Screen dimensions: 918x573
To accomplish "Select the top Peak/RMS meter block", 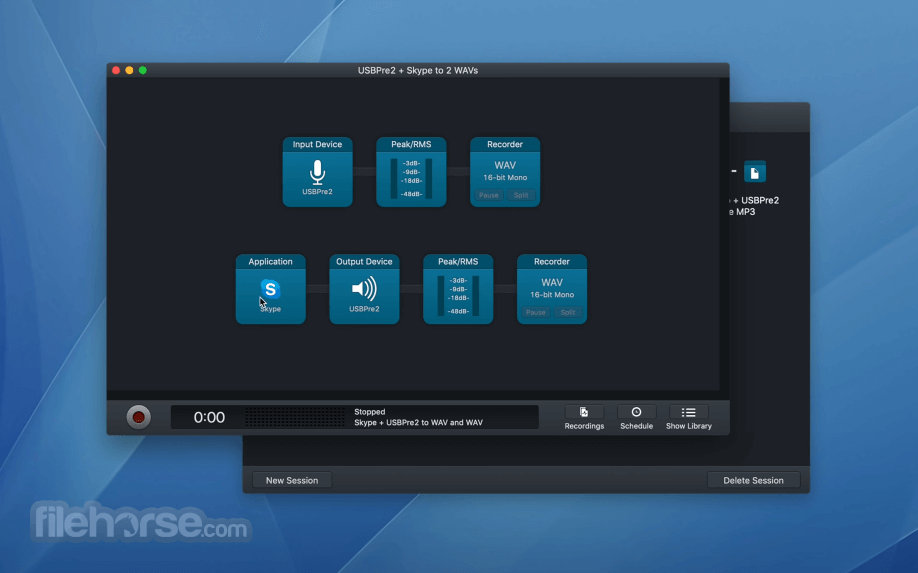I will click(411, 172).
